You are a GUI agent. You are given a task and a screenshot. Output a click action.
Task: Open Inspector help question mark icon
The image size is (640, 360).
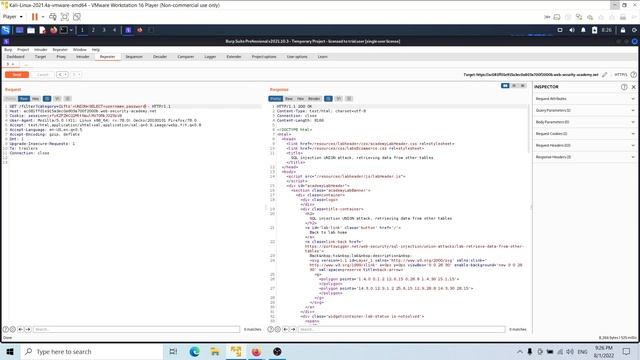[x=624, y=87]
